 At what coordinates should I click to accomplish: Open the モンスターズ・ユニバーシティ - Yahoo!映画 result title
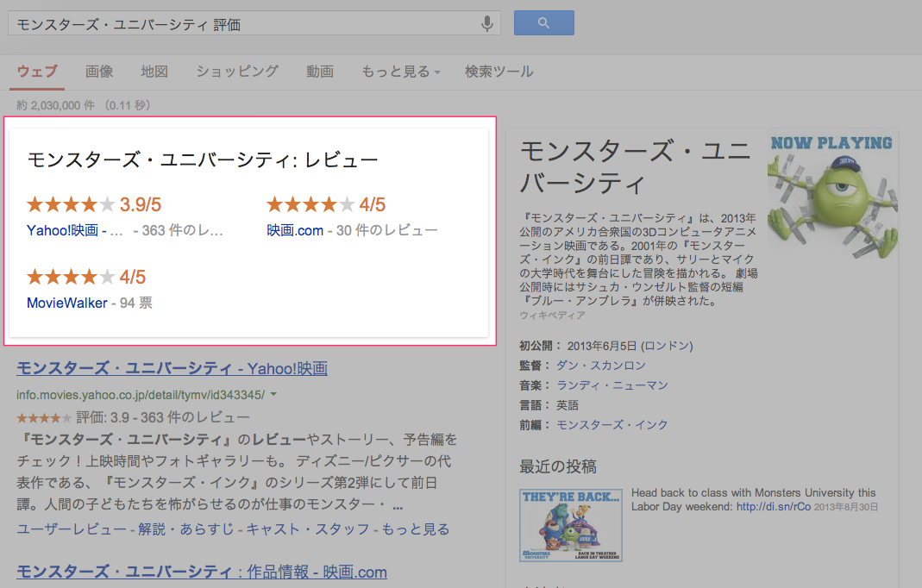coord(172,369)
